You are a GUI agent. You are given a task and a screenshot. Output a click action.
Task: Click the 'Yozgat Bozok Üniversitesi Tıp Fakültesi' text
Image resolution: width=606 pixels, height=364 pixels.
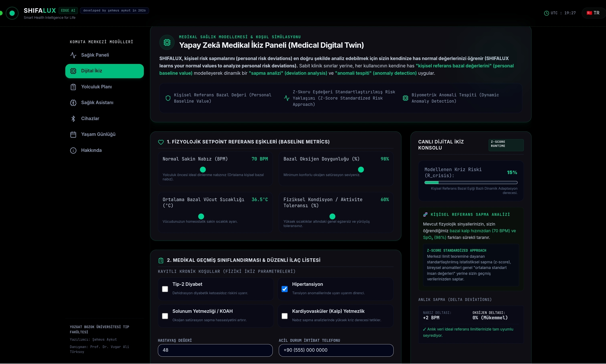pyautogui.click(x=99, y=329)
